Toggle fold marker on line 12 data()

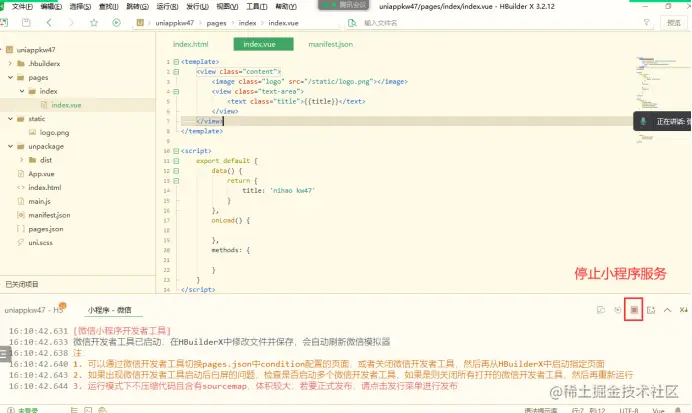click(176, 171)
